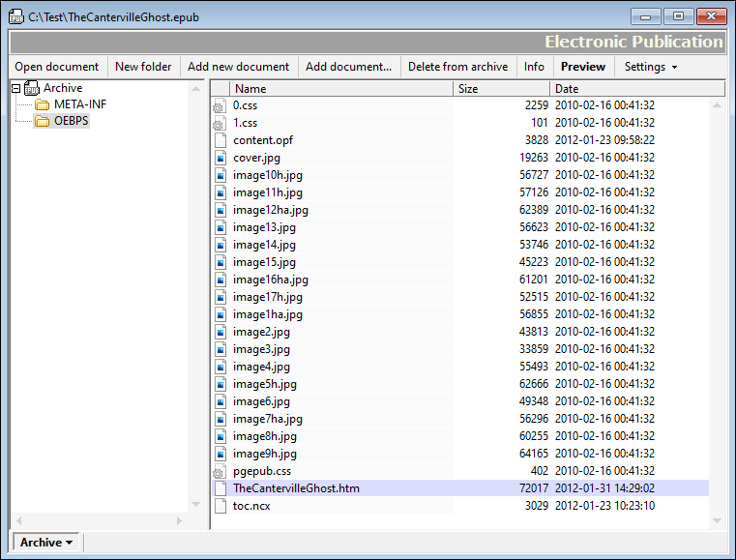Click the META-INF folder icon
The width and height of the screenshot is (736, 560).
[x=43, y=104]
